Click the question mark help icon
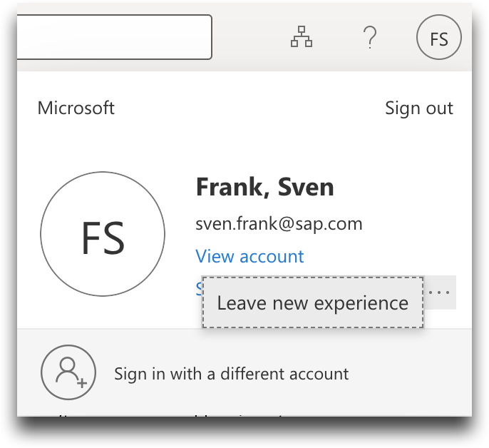489x448 pixels. pyautogui.click(x=369, y=37)
